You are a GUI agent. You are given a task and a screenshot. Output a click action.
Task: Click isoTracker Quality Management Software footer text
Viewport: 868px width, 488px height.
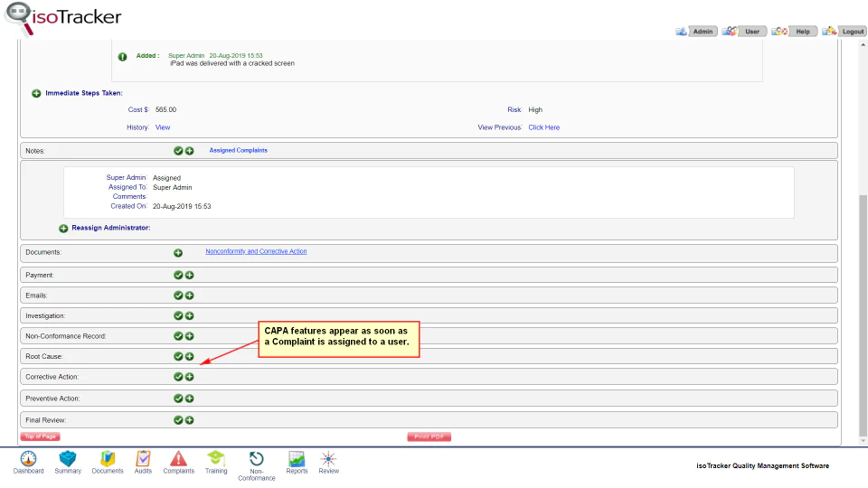tap(762, 466)
